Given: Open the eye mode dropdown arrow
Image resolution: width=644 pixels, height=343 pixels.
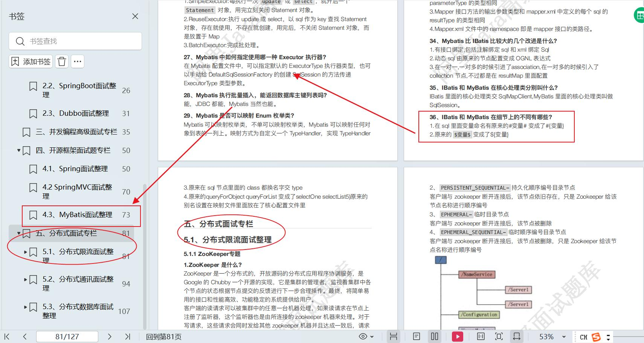Looking at the screenshot, I should coord(372,337).
